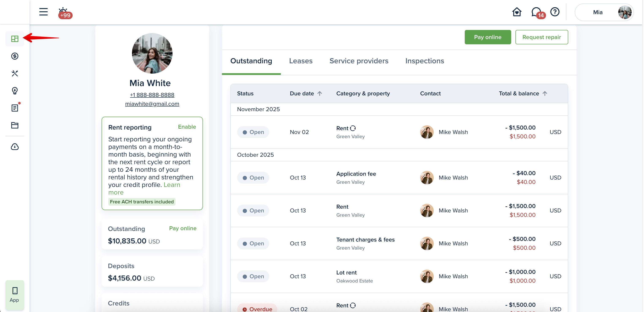Open the documents notes icon with red dot
This screenshot has height=312, width=644.
15,108
